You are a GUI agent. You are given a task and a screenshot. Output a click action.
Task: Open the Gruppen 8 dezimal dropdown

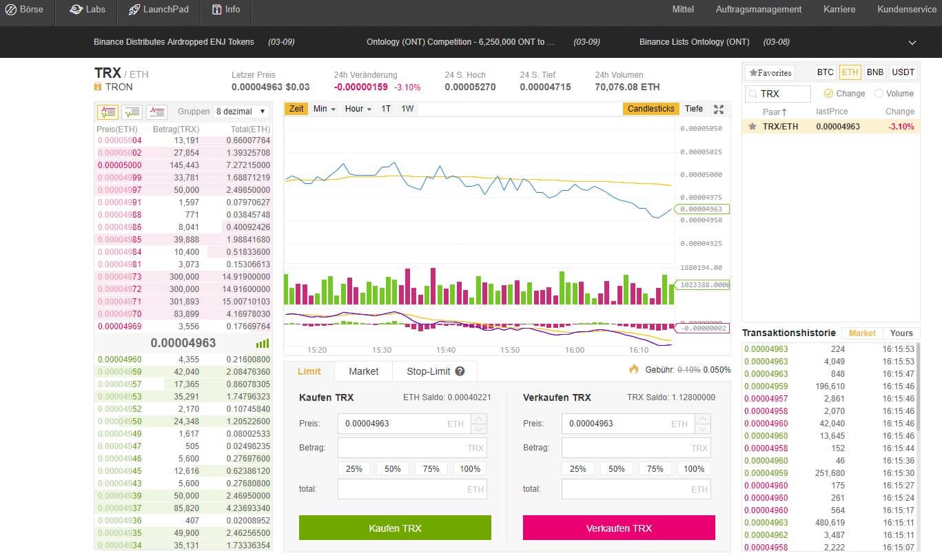coord(241,111)
